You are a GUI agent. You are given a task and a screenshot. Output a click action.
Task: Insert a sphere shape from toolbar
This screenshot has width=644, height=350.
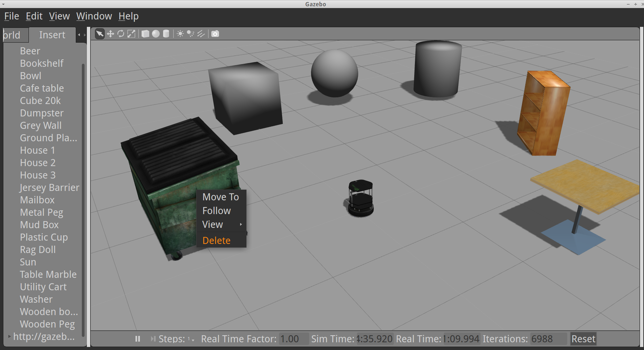[156, 34]
